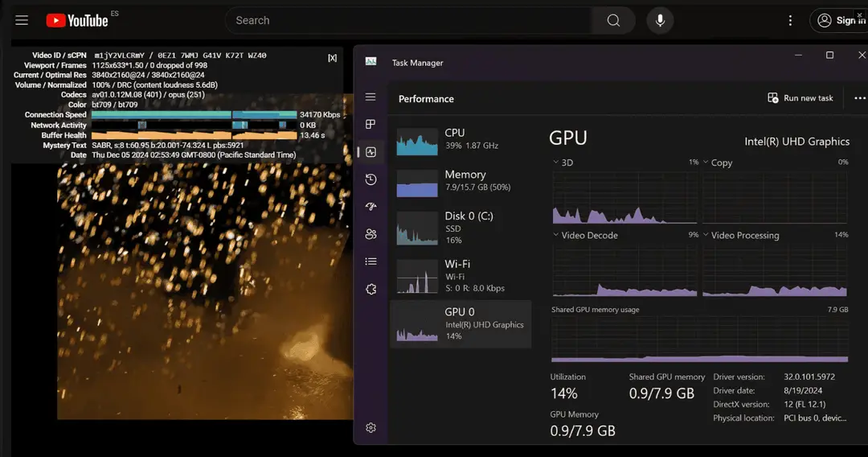The width and height of the screenshot is (868, 457).
Task: Click the Shared GPU memory usage graph
Action: (700, 340)
